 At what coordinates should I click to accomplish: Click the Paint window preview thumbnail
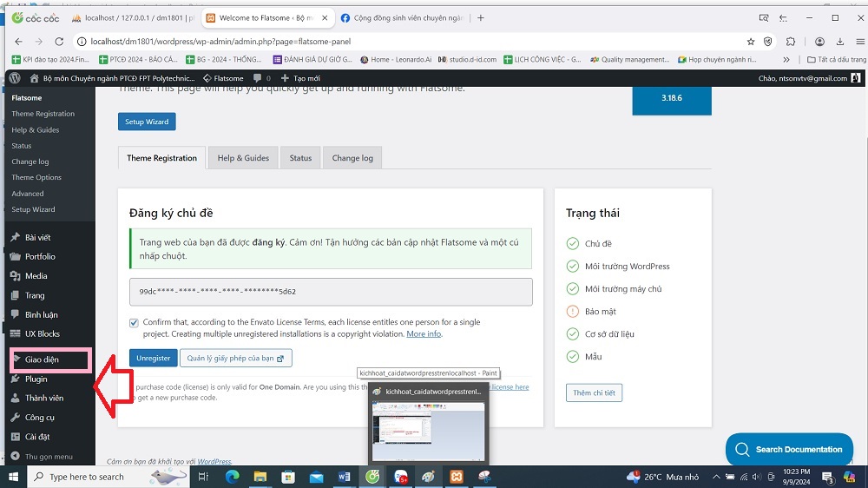pos(429,432)
